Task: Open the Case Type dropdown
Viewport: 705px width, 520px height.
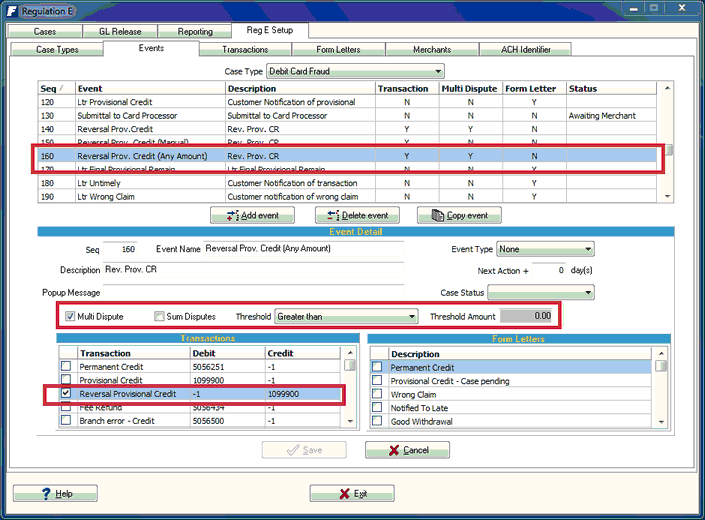Action: coord(438,72)
